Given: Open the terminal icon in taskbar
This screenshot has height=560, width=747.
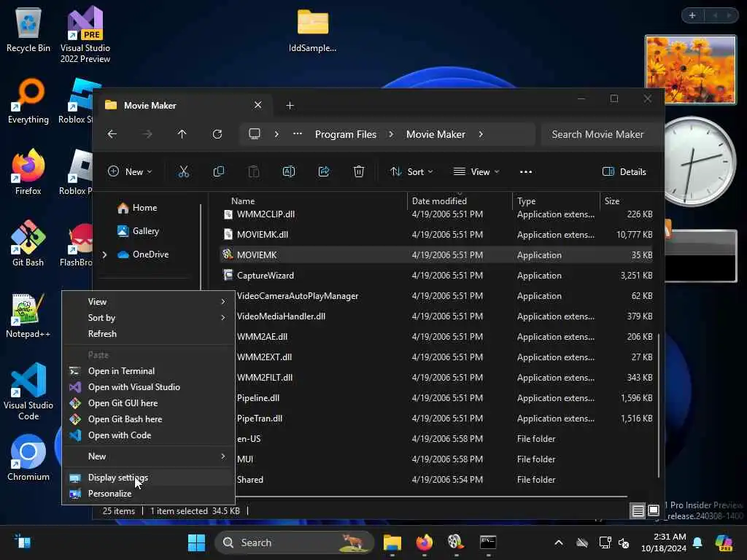Looking at the screenshot, I should pyautogui.click(x=488, y=542).
